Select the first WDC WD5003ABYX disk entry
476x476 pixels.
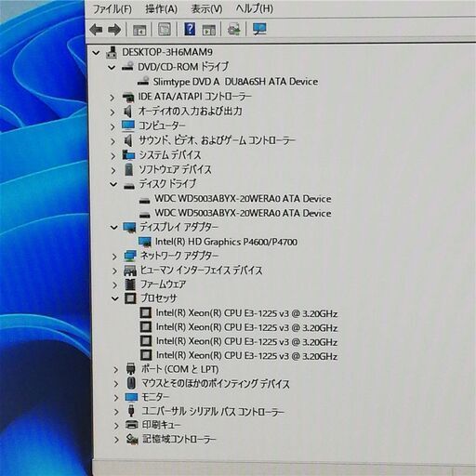pos(243,199)
